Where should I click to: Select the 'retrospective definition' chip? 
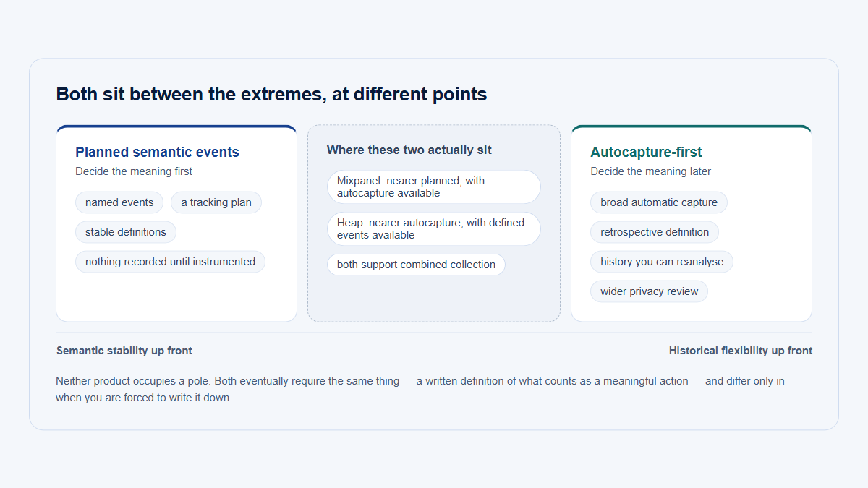click(655, 232)
